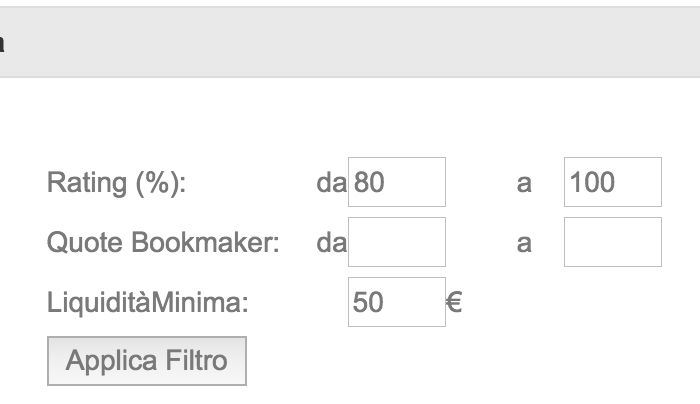This screenshot has width=700, height=404.
Task: Click the blank white area right of Applica Filtro
Action: 450,361
